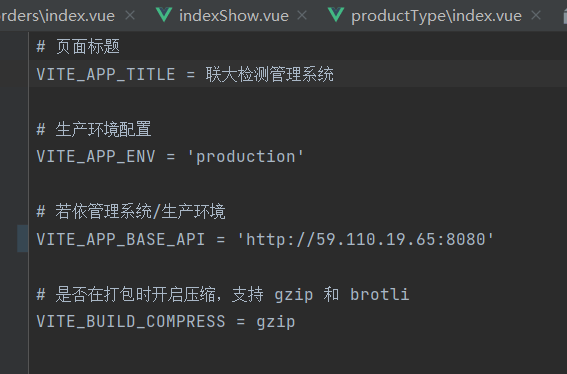Click the 生产环境配置 comment line

point(94,129)
